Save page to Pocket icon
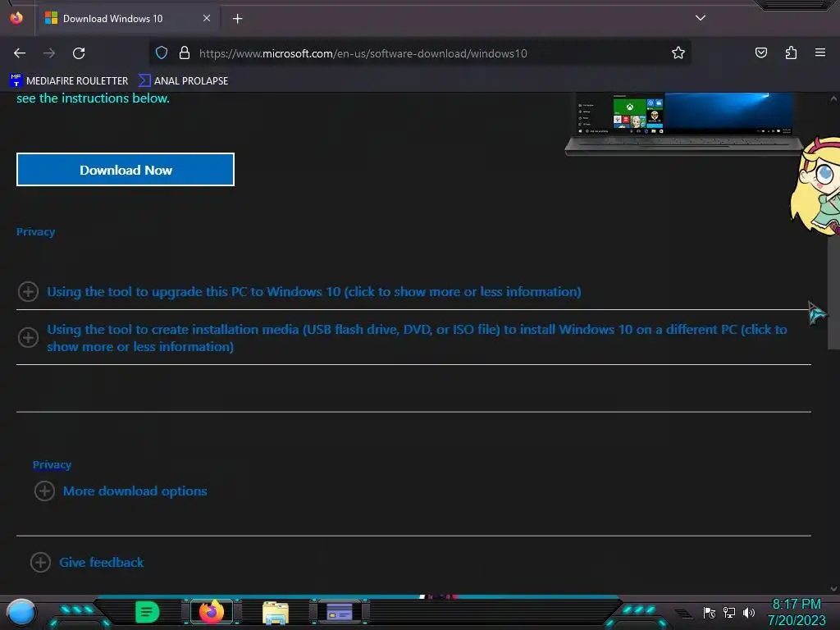This screenshot has width=840, height=630. point(760,52)
